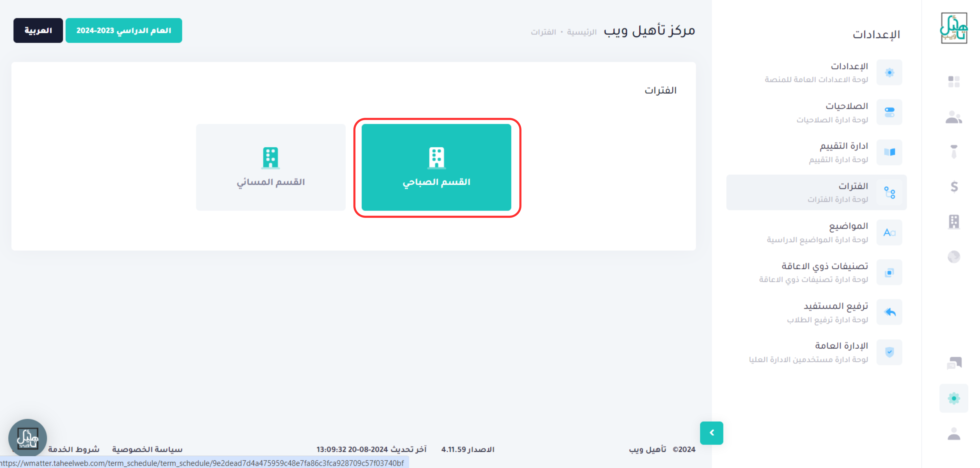This screenshot has width=980, height=468.
Task: Open the dashboard grid icon in the sidebar
Action: click(954, 81)
